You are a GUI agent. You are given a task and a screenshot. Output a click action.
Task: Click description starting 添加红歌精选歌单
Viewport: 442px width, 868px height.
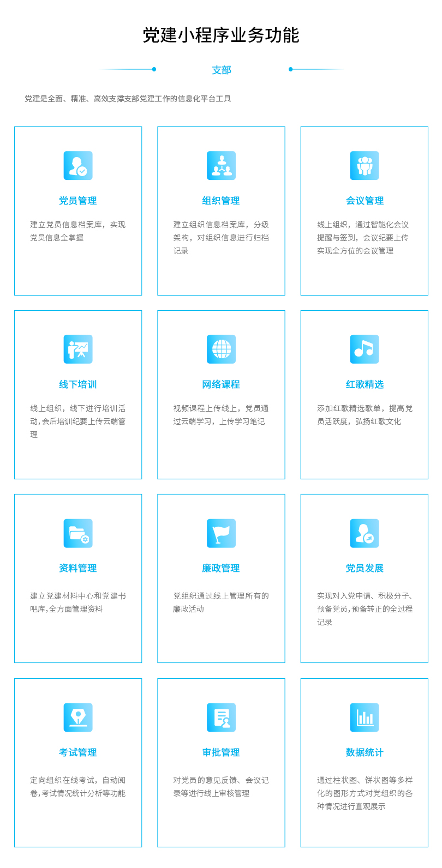[365, 415]
